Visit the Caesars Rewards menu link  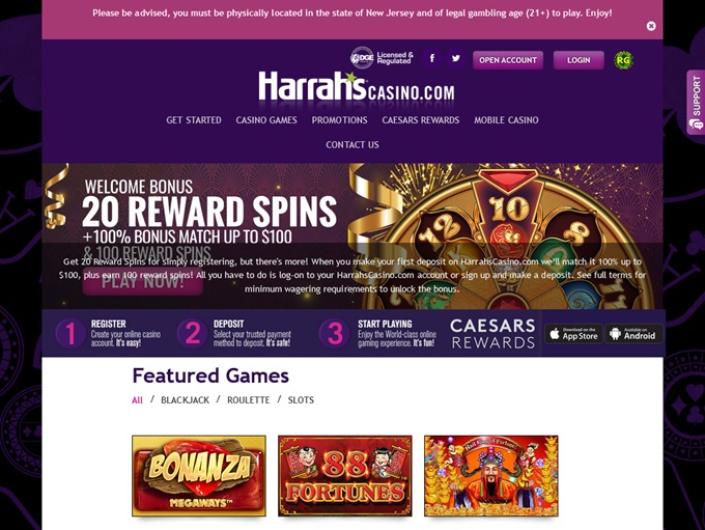pos(421,120)
